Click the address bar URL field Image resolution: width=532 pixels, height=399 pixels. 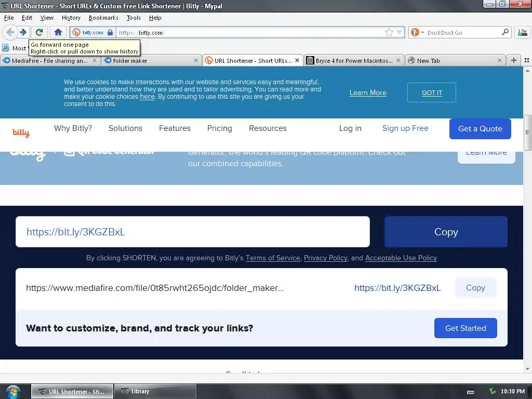249,33
